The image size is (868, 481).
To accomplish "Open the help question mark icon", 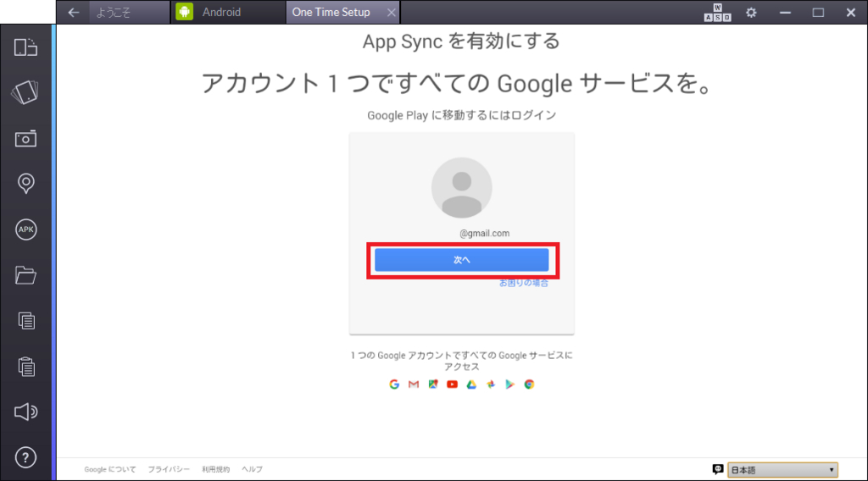I will tap(26, 458).
